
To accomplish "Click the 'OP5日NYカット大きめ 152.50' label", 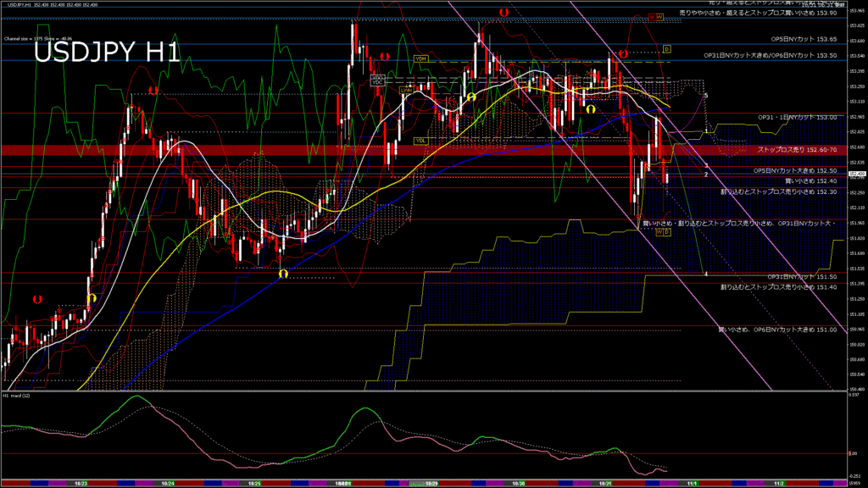I will (x=795, y=170).
